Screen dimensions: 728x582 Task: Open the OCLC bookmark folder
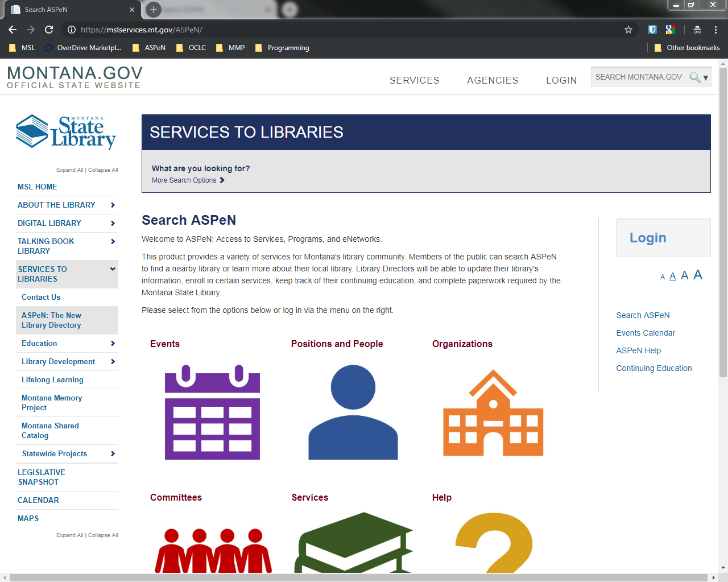tap(191, 48)
